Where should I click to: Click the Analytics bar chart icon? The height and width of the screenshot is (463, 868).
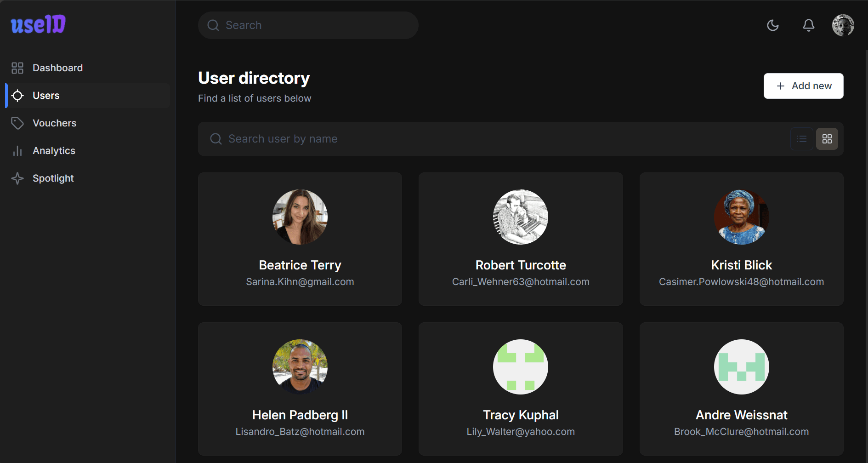click(17, 151)
